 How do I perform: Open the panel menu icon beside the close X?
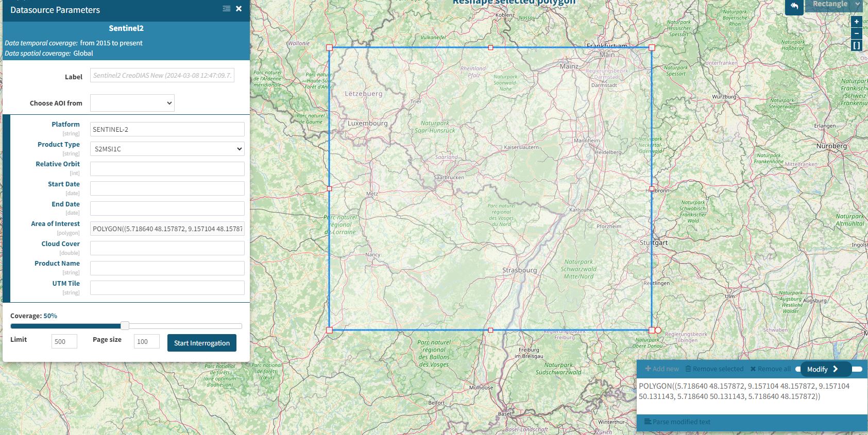pyautogui.click(x=227, y=9)
